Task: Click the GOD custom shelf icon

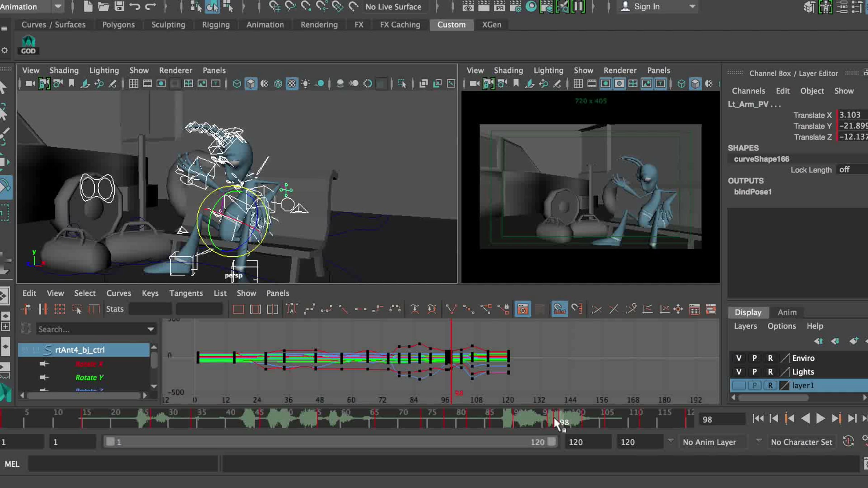Action: coord(28,45)
